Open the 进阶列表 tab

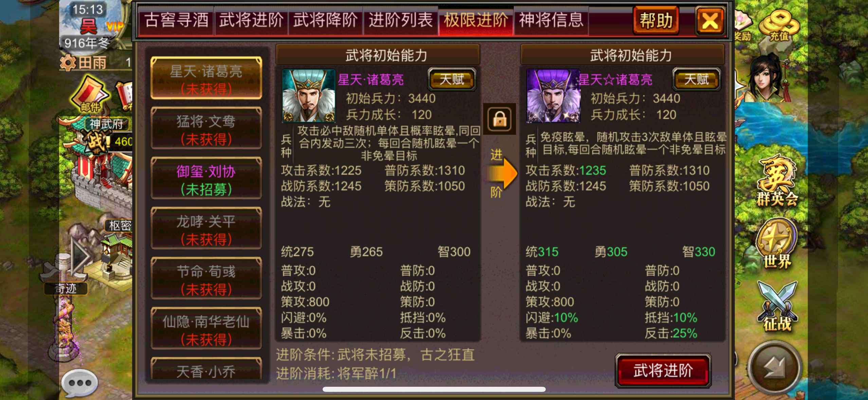pyautogui.click(x=401, y=20)
